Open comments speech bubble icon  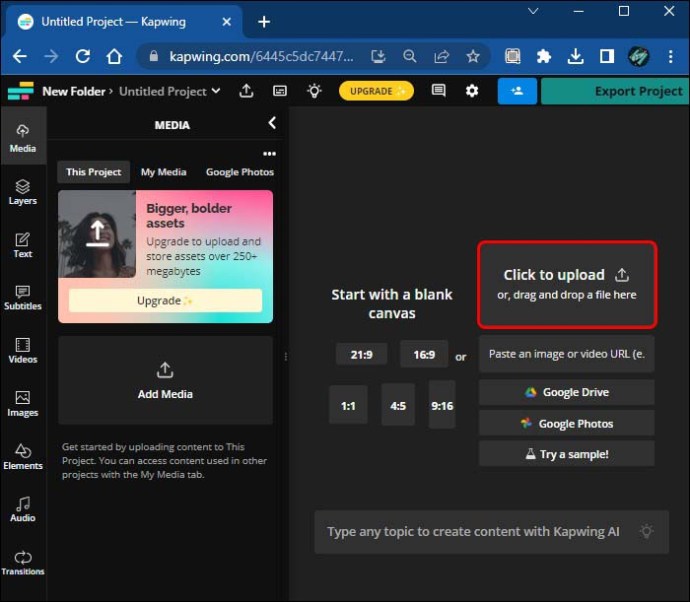click(438, 91)
